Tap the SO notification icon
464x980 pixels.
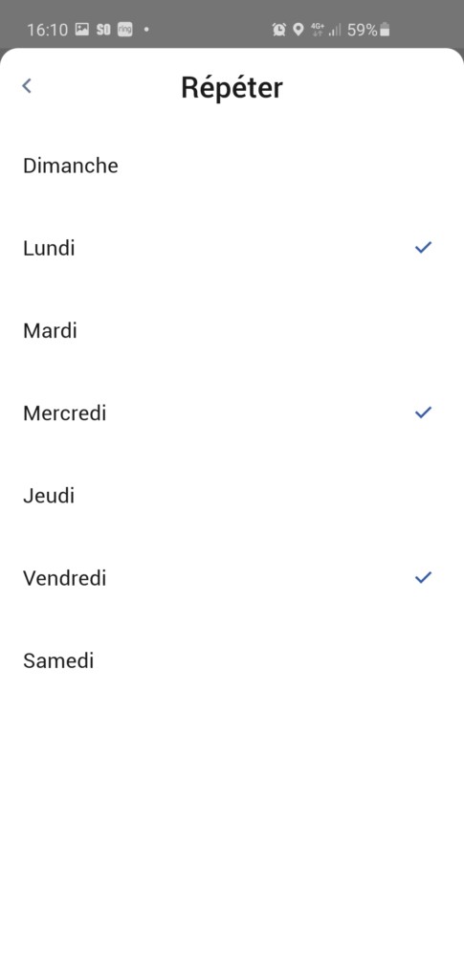coord(103,30)
